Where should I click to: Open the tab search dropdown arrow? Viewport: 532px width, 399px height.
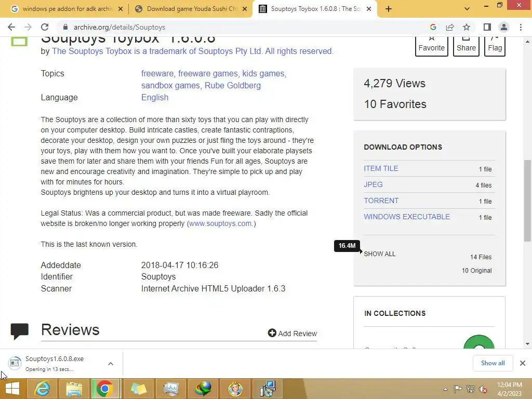pos(467,9)
